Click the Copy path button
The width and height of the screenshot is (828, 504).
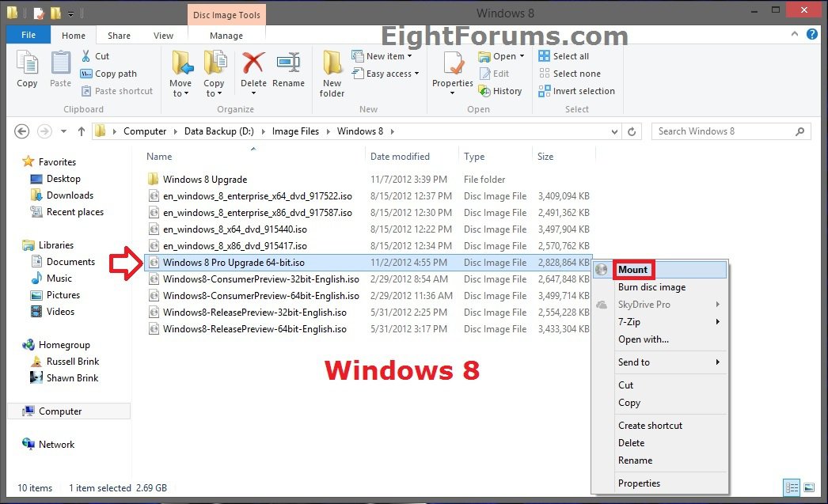coord(108,74)
